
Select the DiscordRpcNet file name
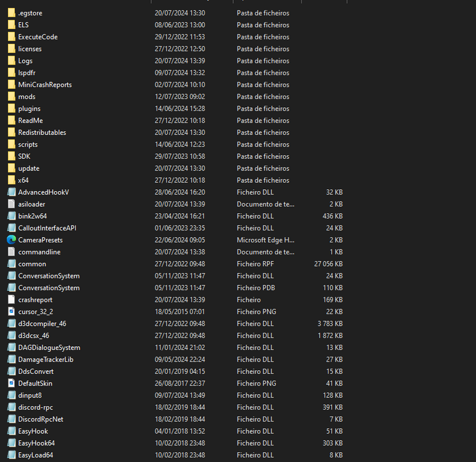pos(41,419)
